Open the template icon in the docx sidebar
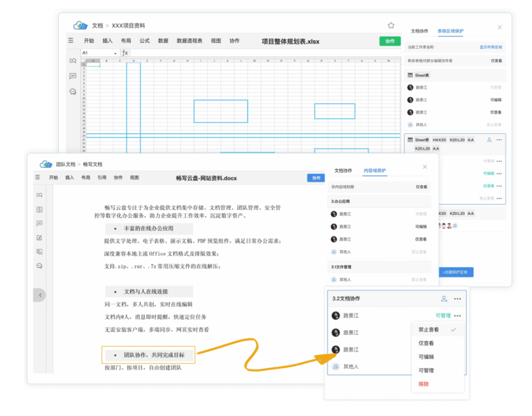Screen dimensions: 532x416 (x=39, y=251)
